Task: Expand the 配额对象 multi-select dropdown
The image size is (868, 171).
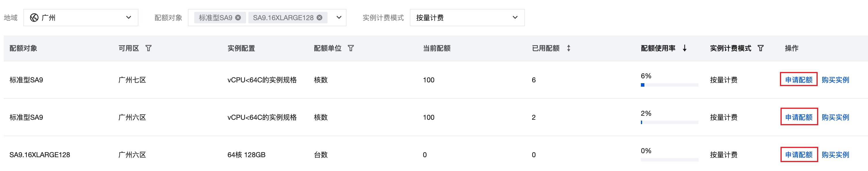Action: [339, 18]
